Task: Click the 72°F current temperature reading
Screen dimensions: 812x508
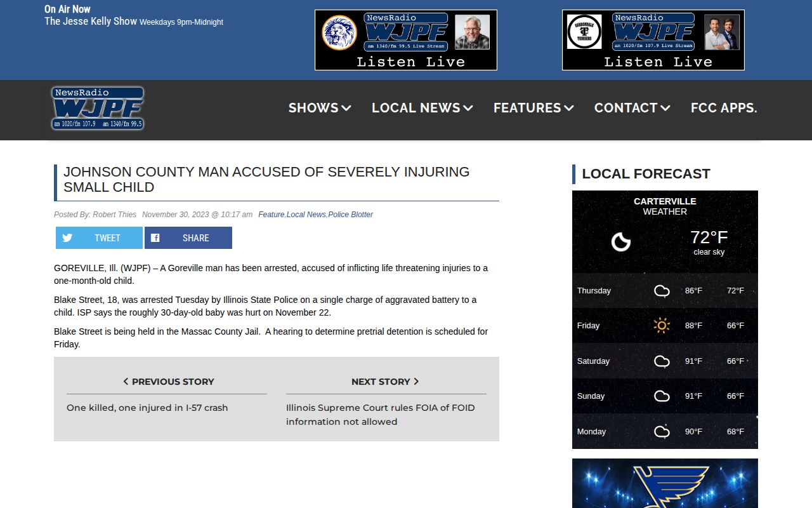Action: pos(709,237)
